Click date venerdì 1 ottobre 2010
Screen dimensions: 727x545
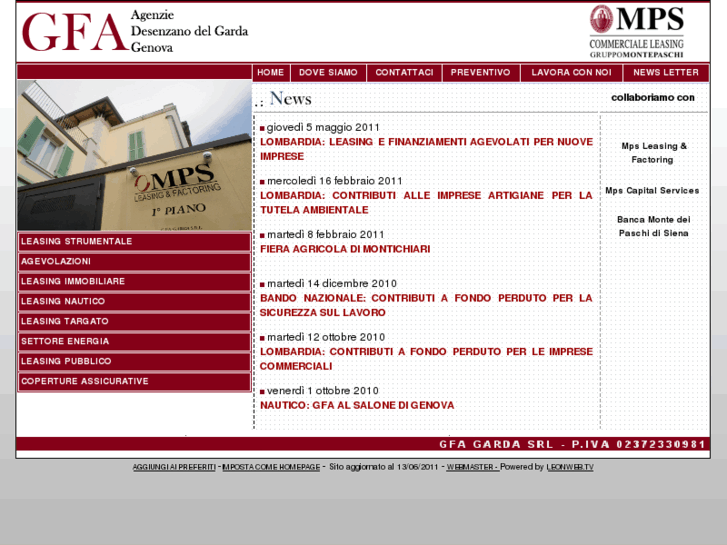pos(323,391)
